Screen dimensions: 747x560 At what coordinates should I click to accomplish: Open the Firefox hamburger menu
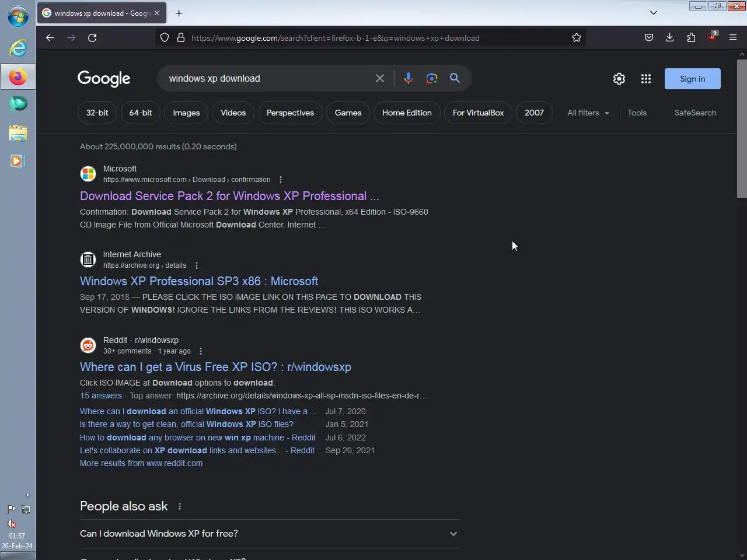(x=733, y=38)
